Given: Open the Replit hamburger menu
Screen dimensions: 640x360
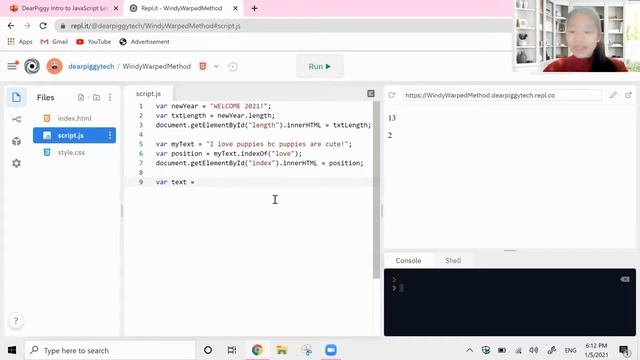Looking at the screenshot, I should 13,66.
